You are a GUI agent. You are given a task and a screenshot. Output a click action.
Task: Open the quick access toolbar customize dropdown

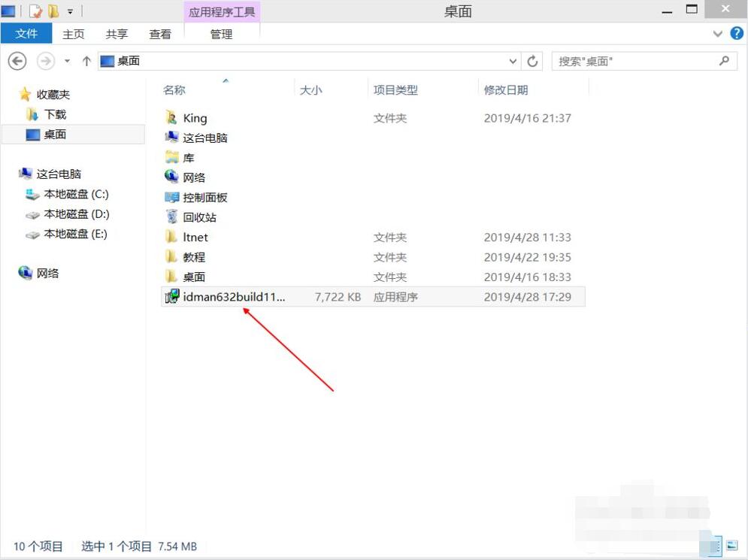pos(70,11)
